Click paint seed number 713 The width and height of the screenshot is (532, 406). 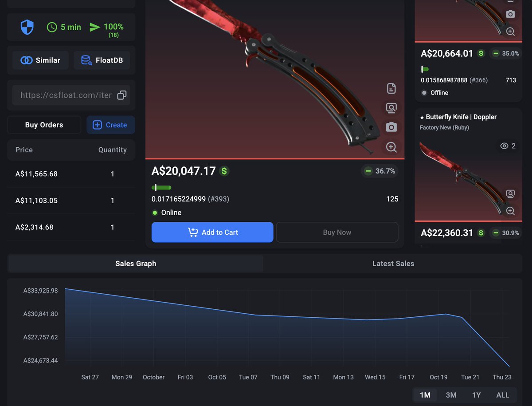(x=511, y=80)
